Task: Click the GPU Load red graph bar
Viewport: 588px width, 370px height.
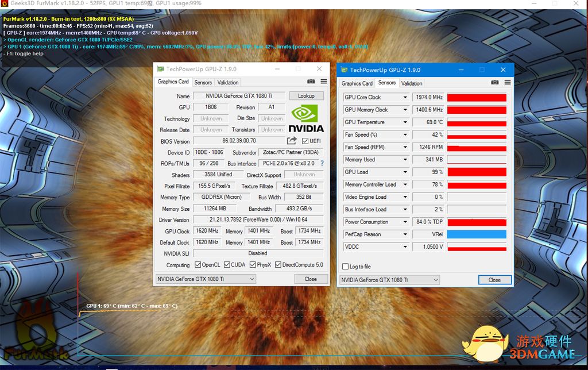Action: click(x=477, y=172)
